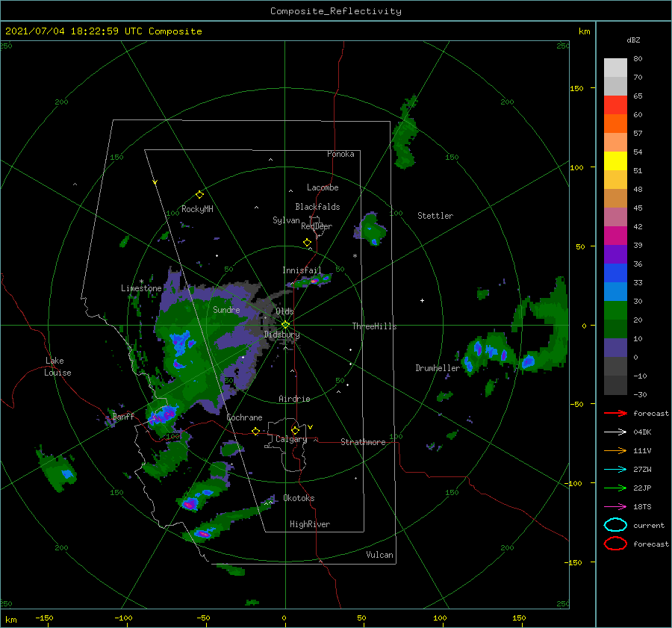672x628 pixels.
Task: Select the 65 dBZ red color swatch
Action: tap(615, 105)
